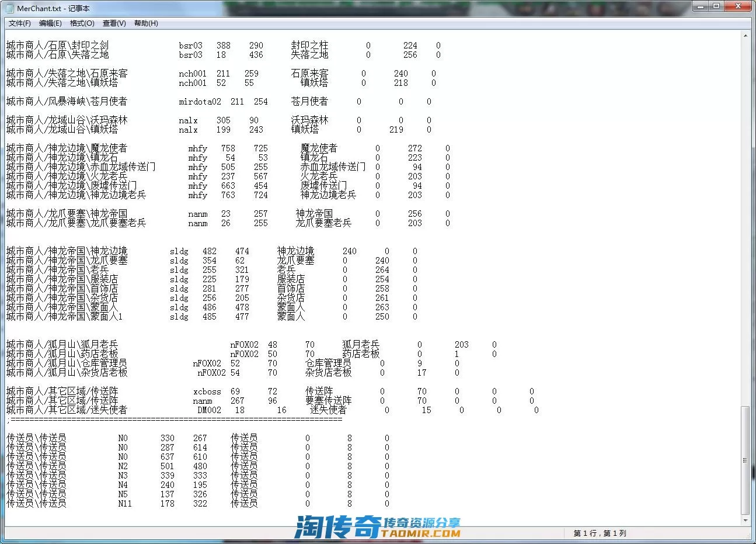The width and height of the screenshot is (756, 544).
Task: Open the 查看(V) menu
Action: (114, 23)
